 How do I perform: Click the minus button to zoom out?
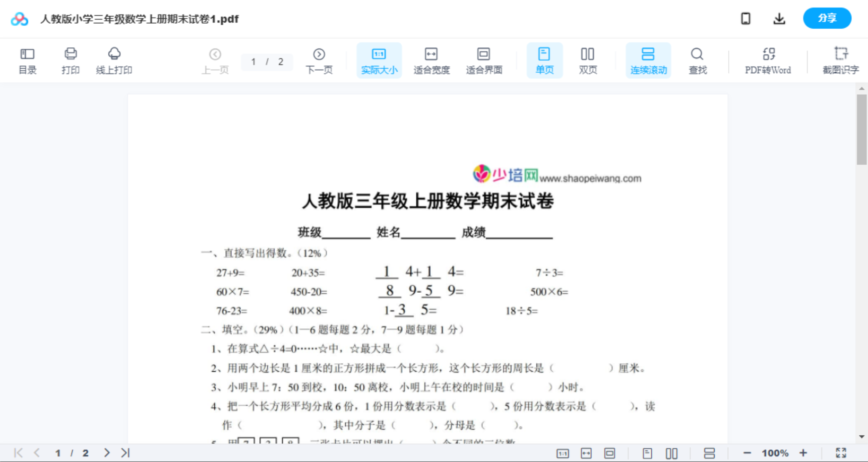pyautogui.click(x=748, y=452)
